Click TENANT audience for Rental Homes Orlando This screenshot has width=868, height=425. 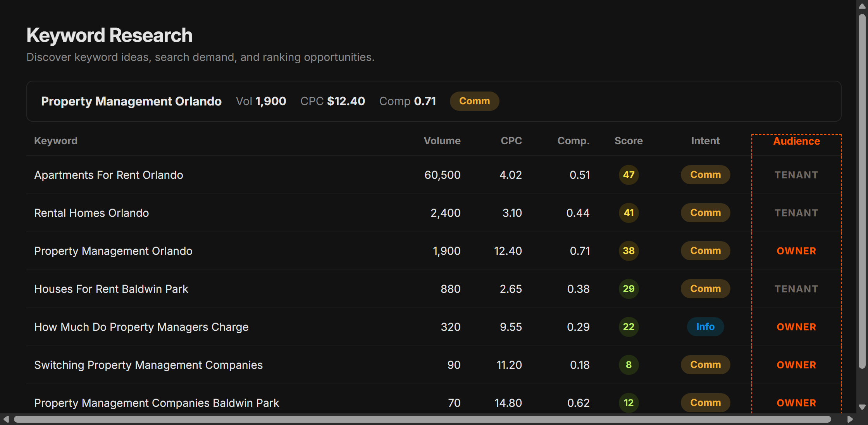coord(796,213)
